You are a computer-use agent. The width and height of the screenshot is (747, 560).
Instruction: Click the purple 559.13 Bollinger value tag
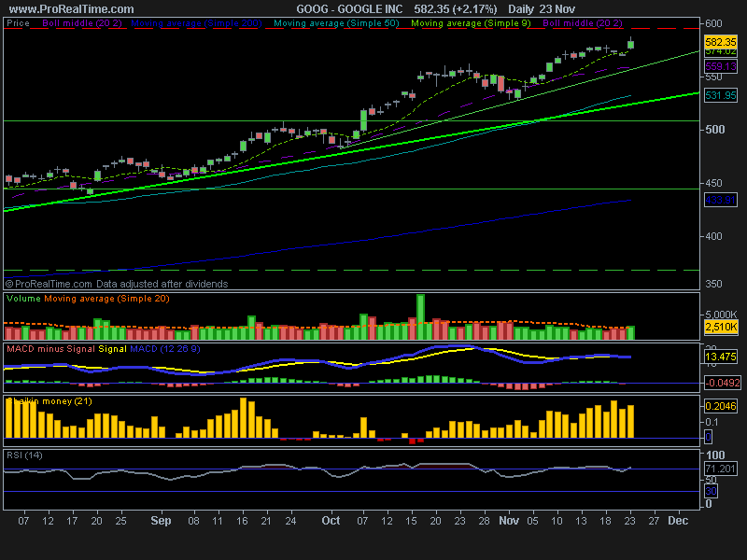coord(720,66)
